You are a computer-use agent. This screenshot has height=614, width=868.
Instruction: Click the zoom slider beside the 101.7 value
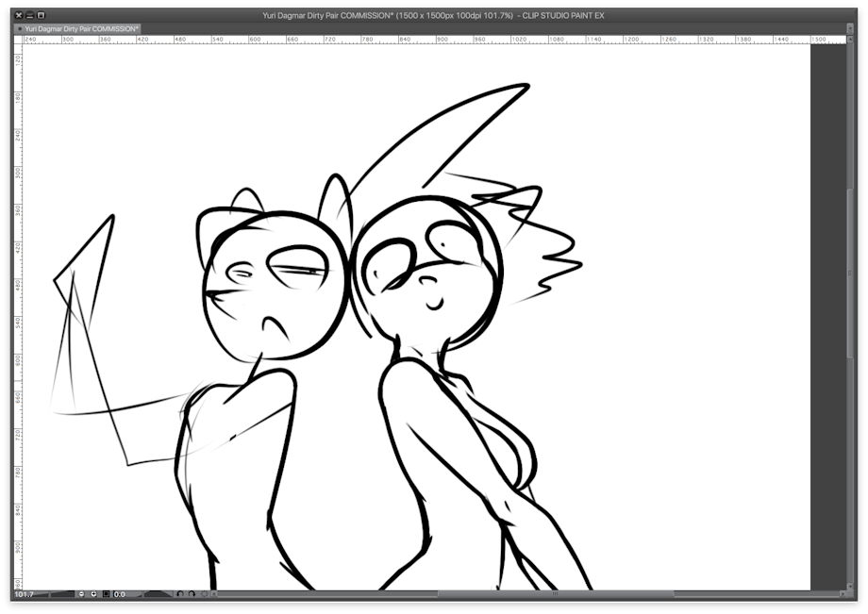pos(62,594)
